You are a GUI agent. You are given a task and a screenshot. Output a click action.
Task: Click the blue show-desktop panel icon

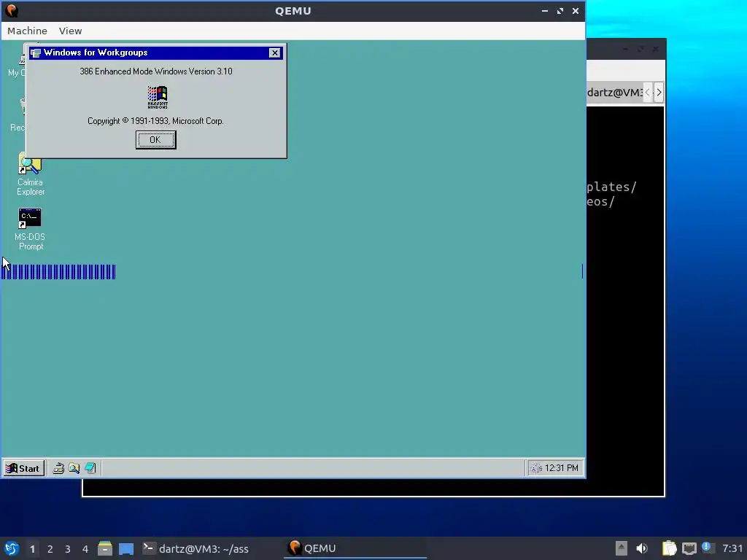tap(126, 548)
